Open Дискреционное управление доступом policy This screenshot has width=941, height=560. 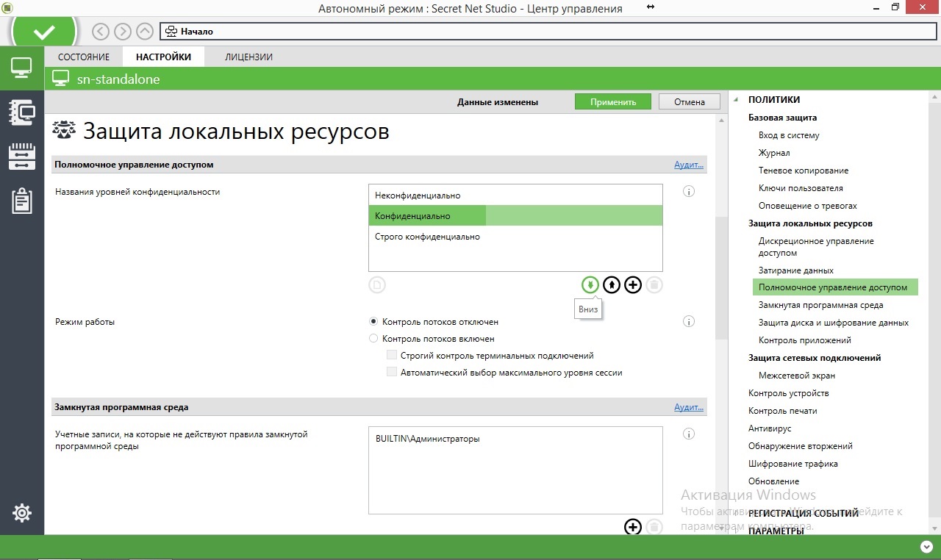pyautogui.click(x=816, y=247)
